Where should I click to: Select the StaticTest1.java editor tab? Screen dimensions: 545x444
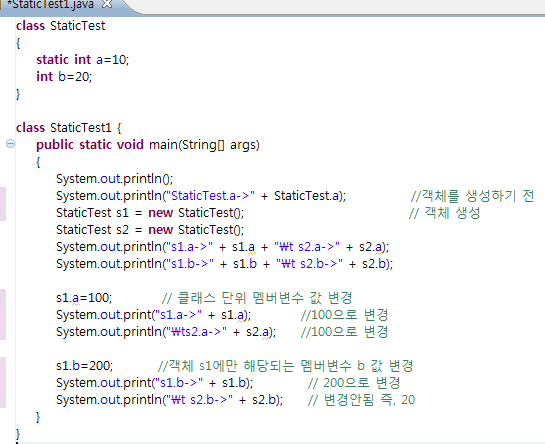tap(50, 5)
